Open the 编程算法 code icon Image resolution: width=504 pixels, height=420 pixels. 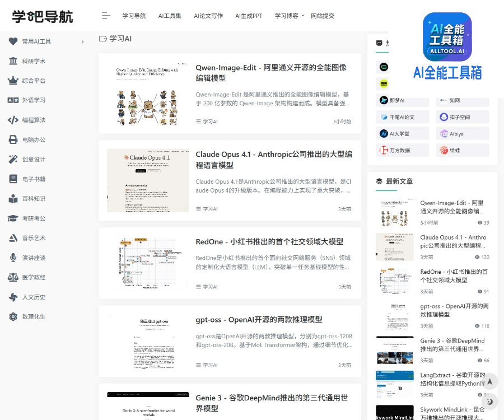(13, 120)
